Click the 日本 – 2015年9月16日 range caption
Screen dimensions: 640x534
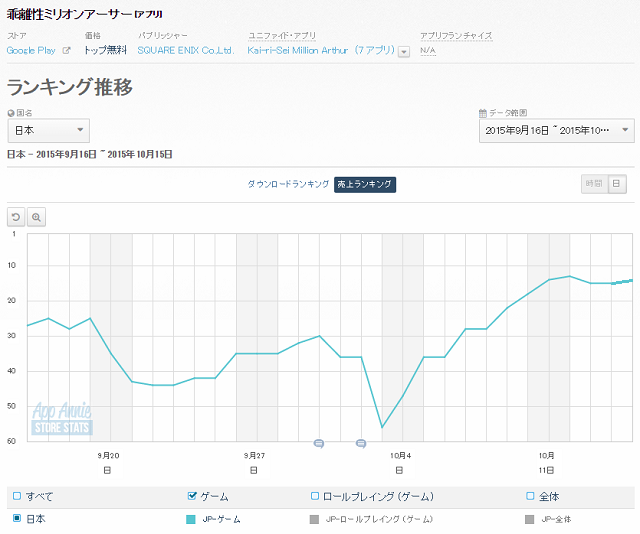pyautogui.click(x=90, y=154)
